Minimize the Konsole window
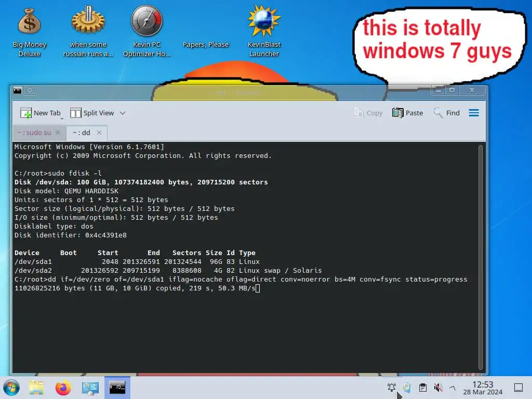Screen dimensions: 532x399 tap(438, 90)
